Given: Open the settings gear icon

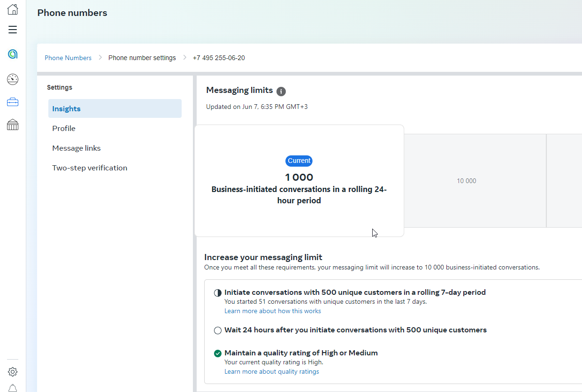Looking at the screenshot, I should 13,372.
